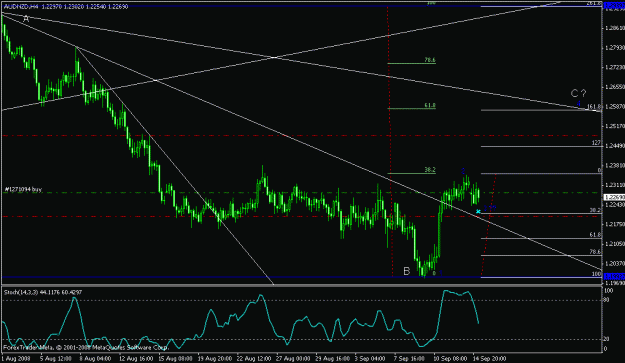Click the grey 61.8 retracement label beside price axis
Screen dimensions: 625x363
point(595,235)
